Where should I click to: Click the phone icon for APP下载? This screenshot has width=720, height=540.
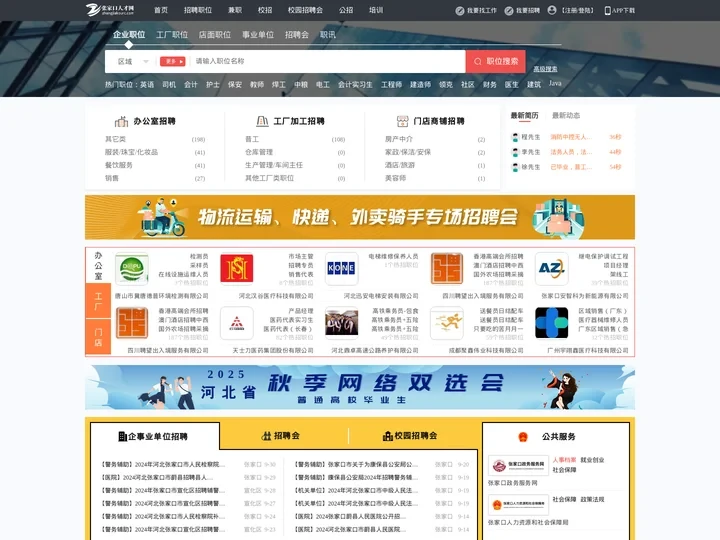coord(608,11)
